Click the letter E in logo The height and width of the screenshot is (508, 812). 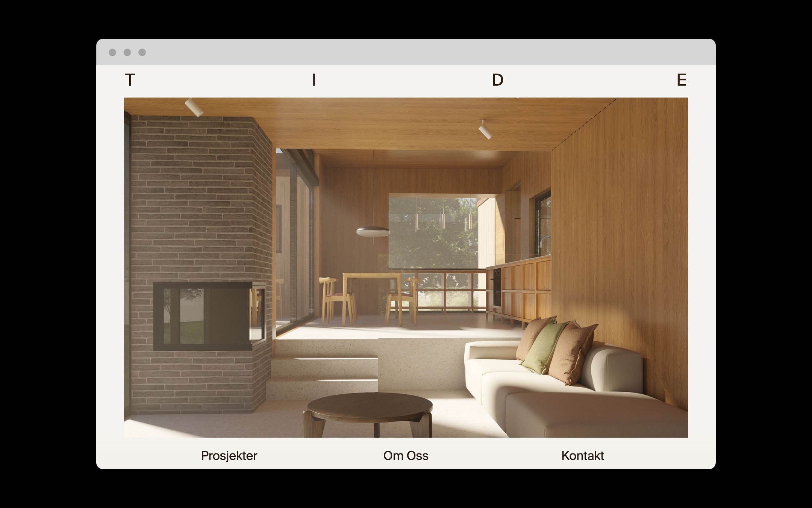coord(682,80)
